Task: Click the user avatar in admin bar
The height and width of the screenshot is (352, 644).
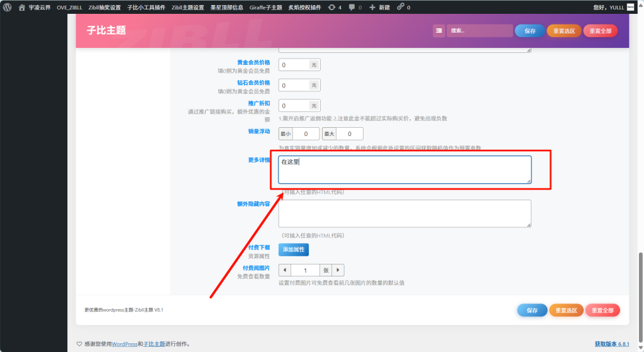Action: coord(630,7)
